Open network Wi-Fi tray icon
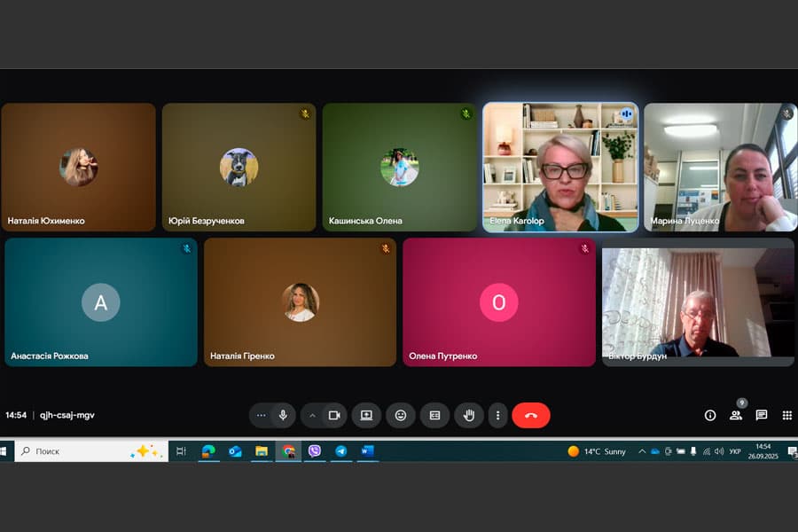Viewport: 798px width, 532px height. [707, 451]
